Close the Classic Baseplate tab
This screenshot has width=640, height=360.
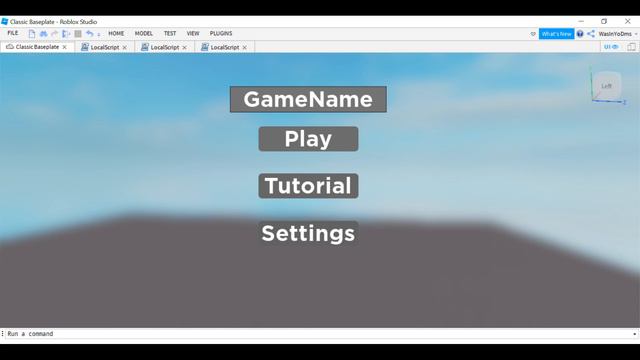64,47
